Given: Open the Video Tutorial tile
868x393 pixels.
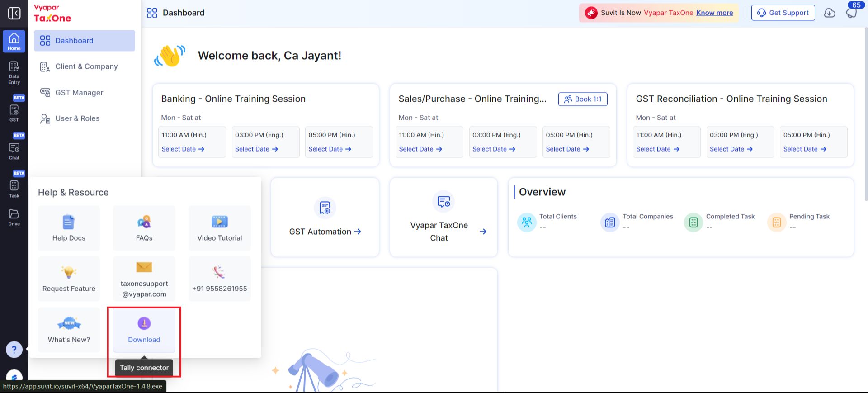Looking at the screenshot, I should (220, 228).
